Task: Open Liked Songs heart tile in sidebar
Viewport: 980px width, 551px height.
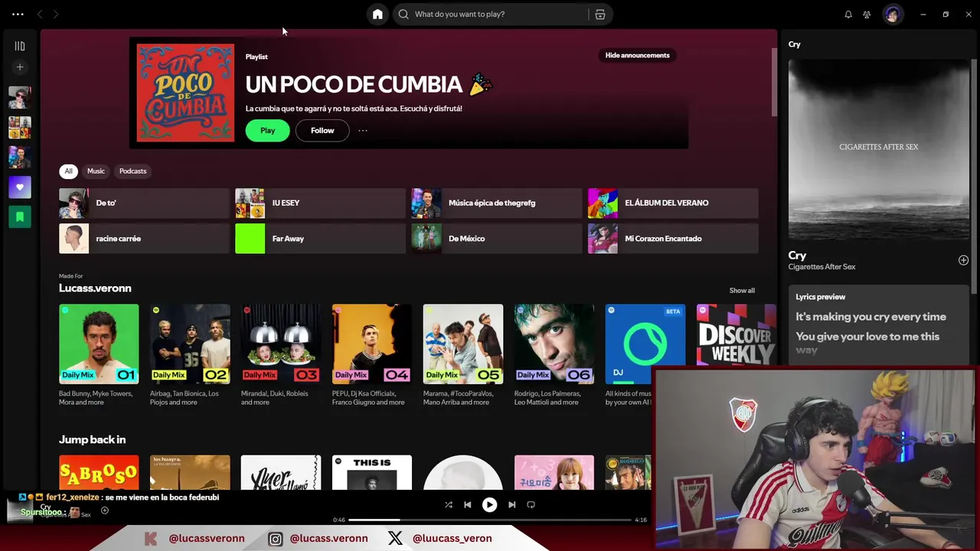Action: point(20,187)
